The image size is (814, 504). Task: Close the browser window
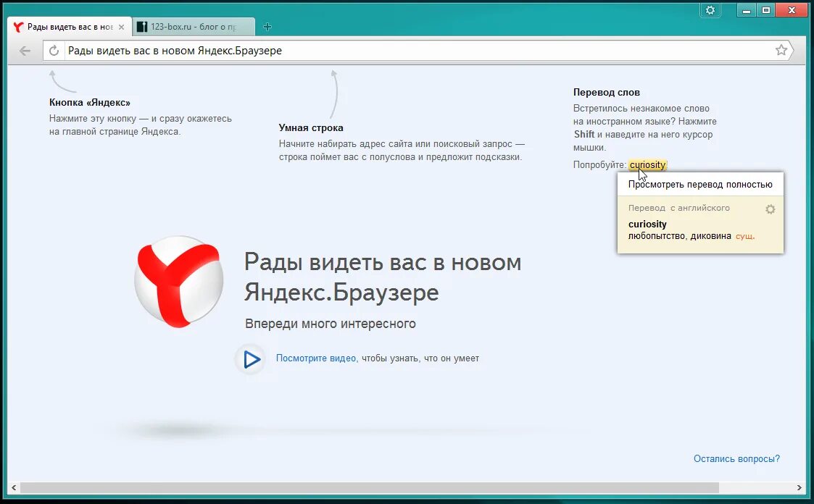click(792, 10)
